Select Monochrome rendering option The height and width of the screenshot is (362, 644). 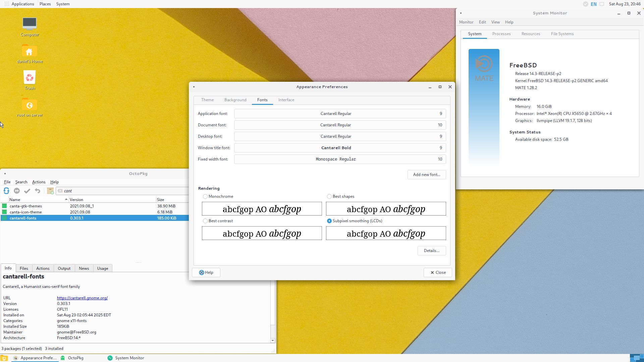coord(205,196)
